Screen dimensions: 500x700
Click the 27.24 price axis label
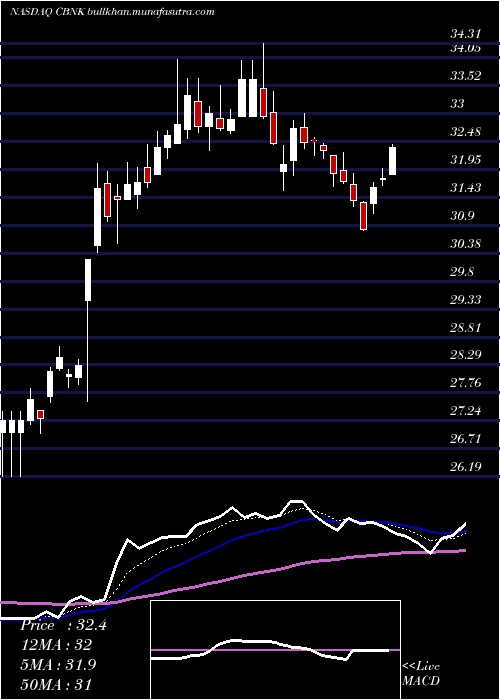[467, 411]
